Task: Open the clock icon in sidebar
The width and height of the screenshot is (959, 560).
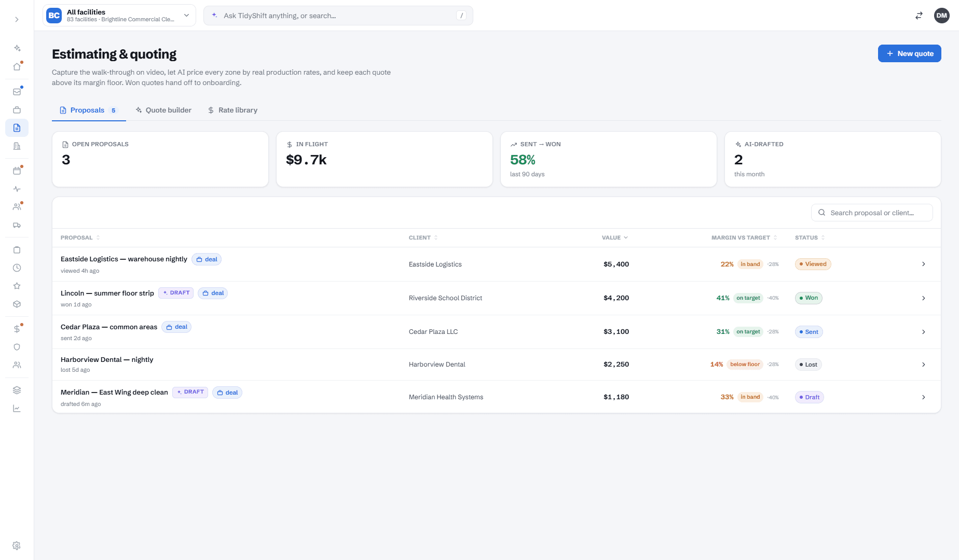Action: click(x=17, y=268)
